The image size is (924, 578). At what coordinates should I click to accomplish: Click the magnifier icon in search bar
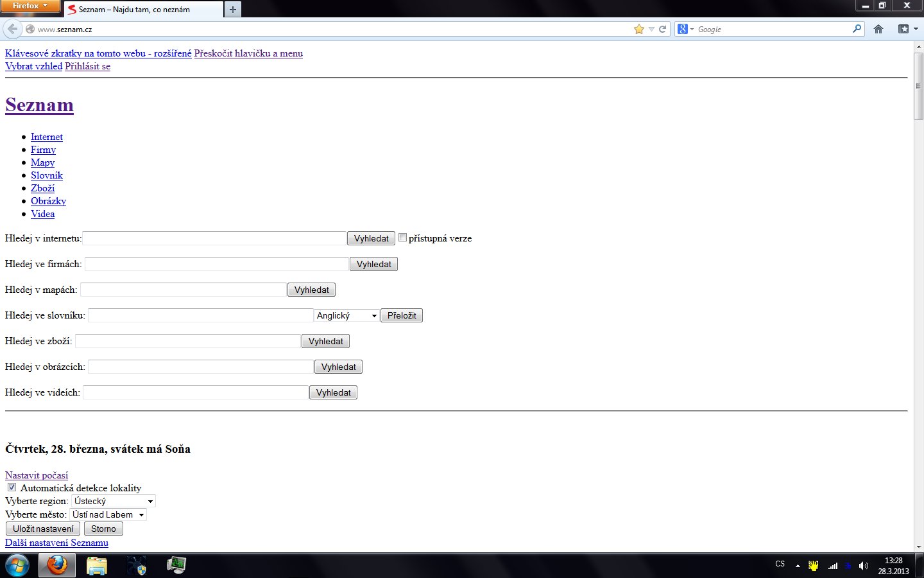click(x=857, y=29)
